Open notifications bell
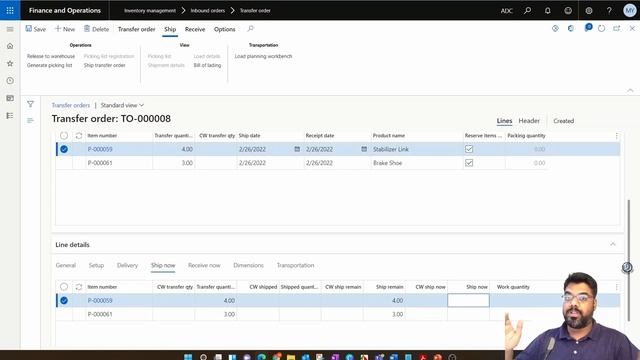640x360 pixels. pyautogui.click(x=548, y=11)
